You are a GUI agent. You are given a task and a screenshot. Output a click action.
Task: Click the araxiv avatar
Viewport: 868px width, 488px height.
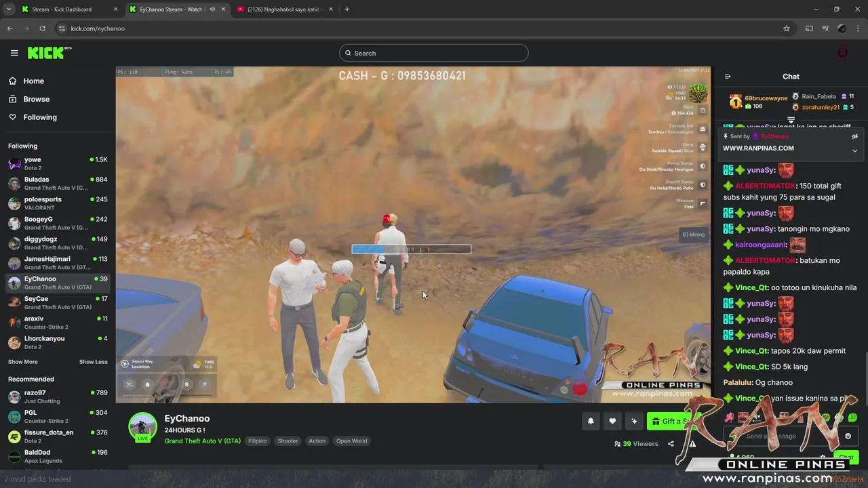tap(14, 322)
